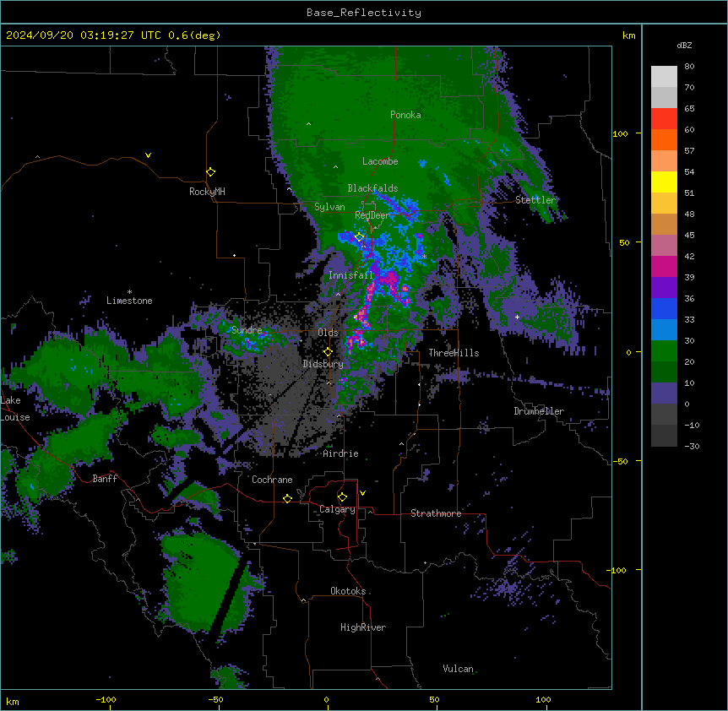Click the Banff town label
This screenshot has height=711, width=728.
point(105,479)
